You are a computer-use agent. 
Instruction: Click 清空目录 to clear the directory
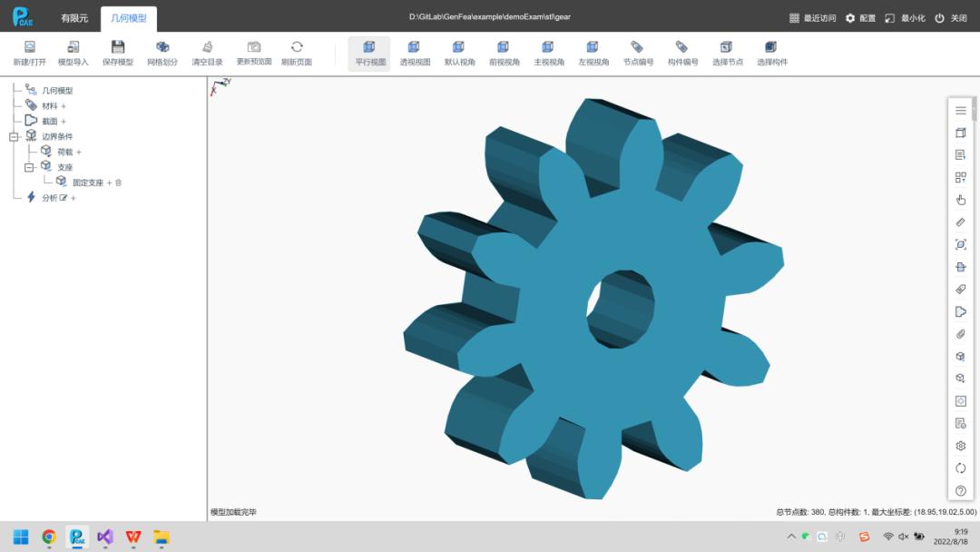click(x=207, y=47)
